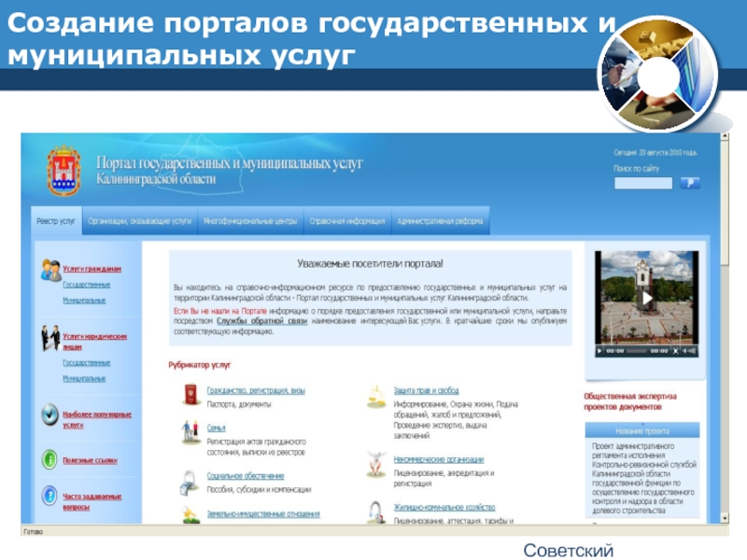Open the Некоммерческие организации link

[439, 459]
